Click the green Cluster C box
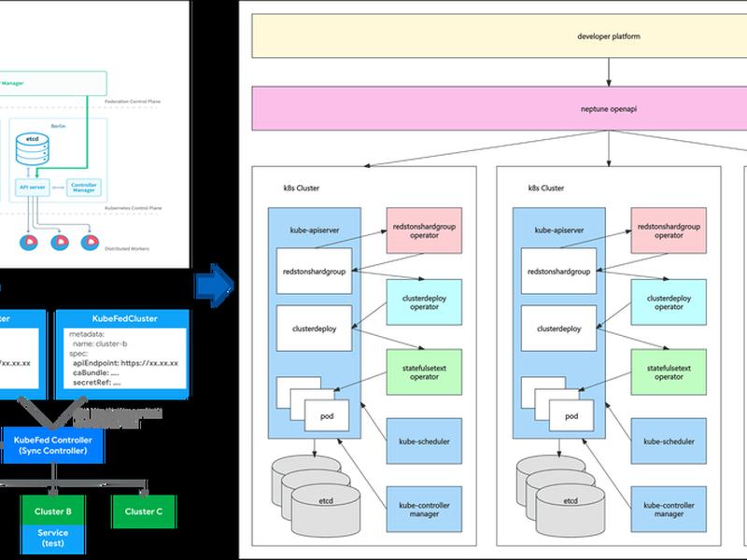The image size is (747, 560). pyautogui.click(x=144, y=511)
